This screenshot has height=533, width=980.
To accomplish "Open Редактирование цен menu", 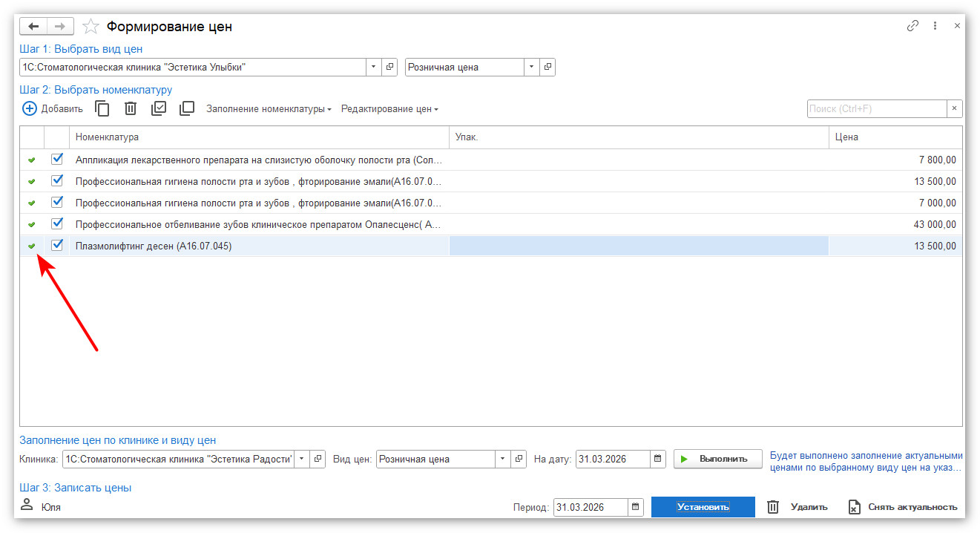I will point(389,109).
